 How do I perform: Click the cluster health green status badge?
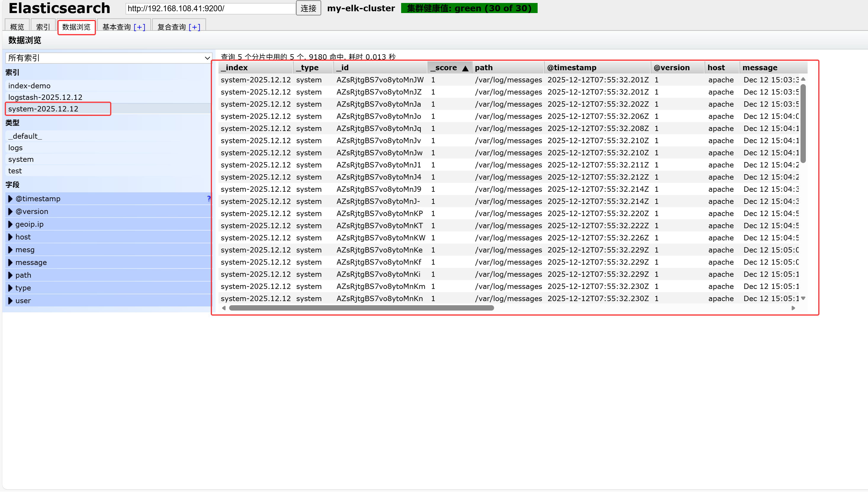point(469,8)
